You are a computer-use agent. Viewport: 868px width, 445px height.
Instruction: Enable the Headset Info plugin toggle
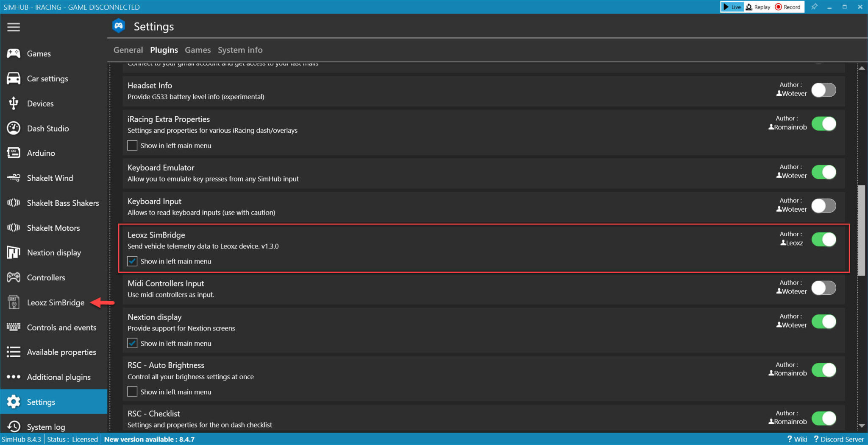point(823,90)
